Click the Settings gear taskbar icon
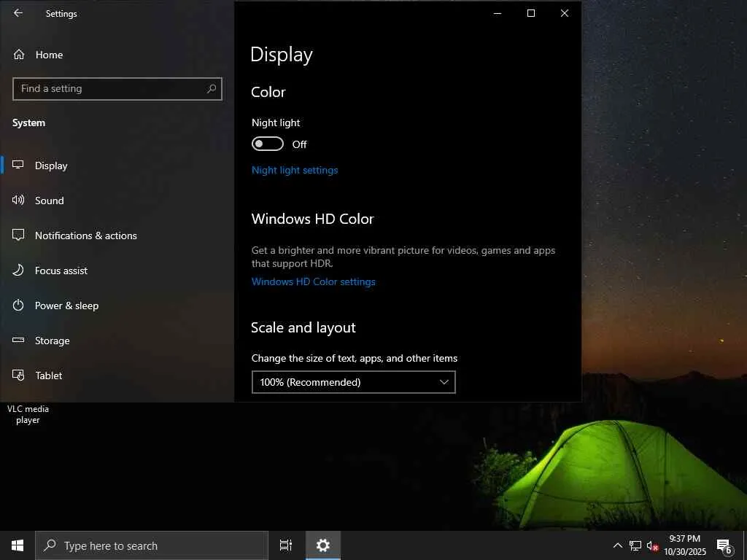This screenshot has width=747, height=560. pyautogui.click(x=323, y=545)
